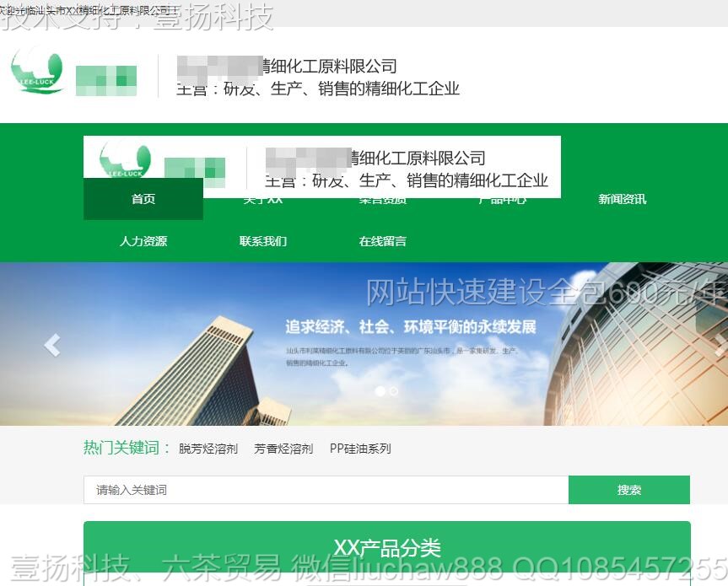The width and height of the screenshot is (728, 586).
Task: Advance carousel with the right arrow
Action: pyautogui.click(x=719, y=345)
